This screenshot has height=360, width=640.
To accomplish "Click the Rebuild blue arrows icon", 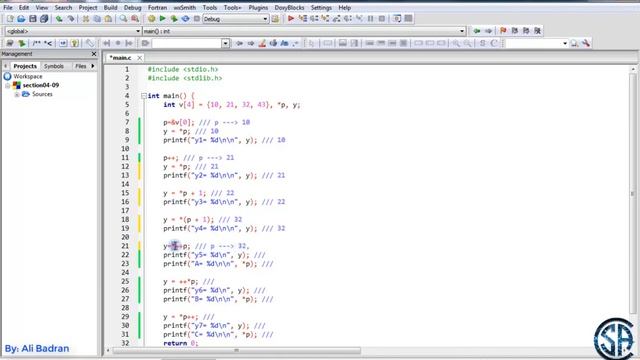I will pyautogui.click(x=185, y=19).
